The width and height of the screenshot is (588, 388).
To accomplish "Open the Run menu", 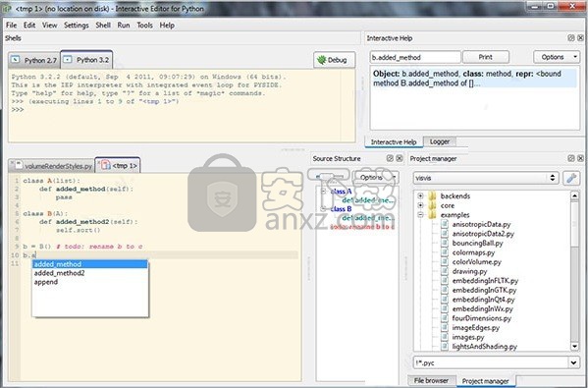I will [x=124, y=26].
